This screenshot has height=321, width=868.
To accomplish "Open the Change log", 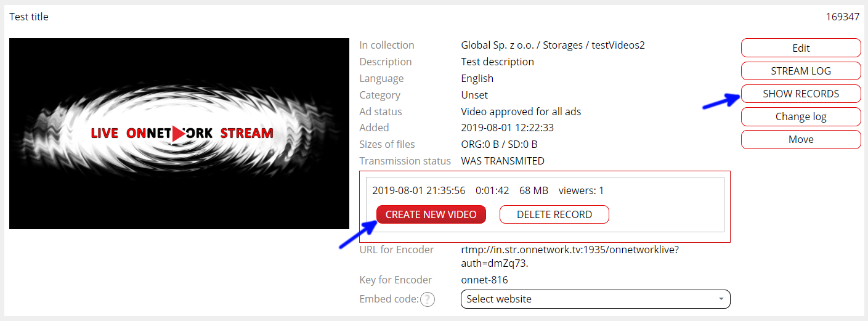I will (x=801, y=116).
